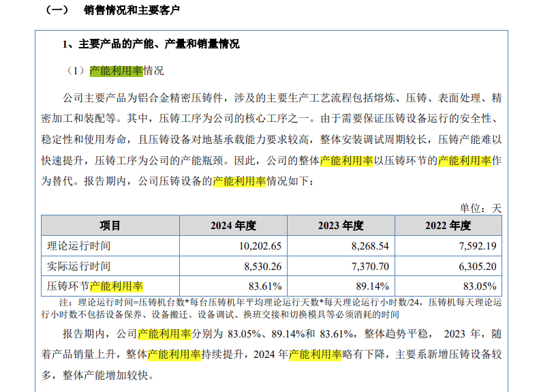Screen dimensions: 537x392
Task: Select the 项目 table header cell
Action: (110, 226)
